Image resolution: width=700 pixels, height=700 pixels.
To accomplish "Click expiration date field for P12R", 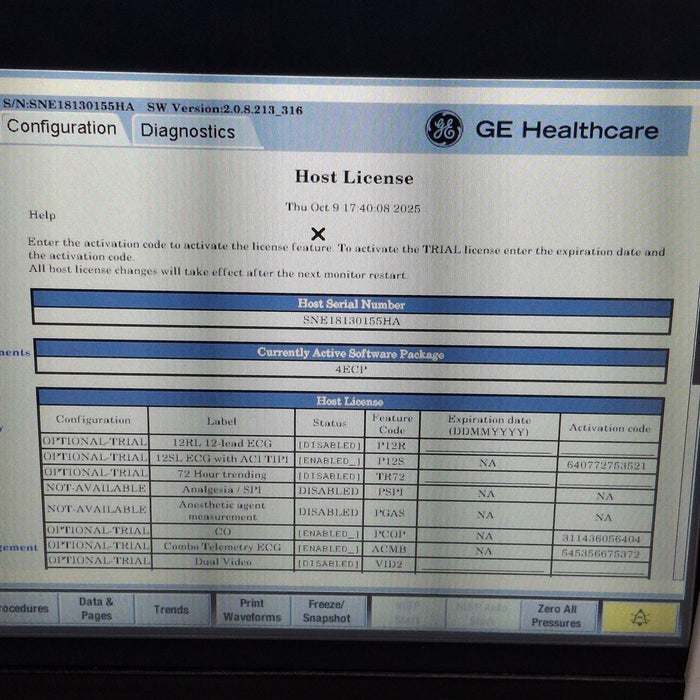I will 488,447.
